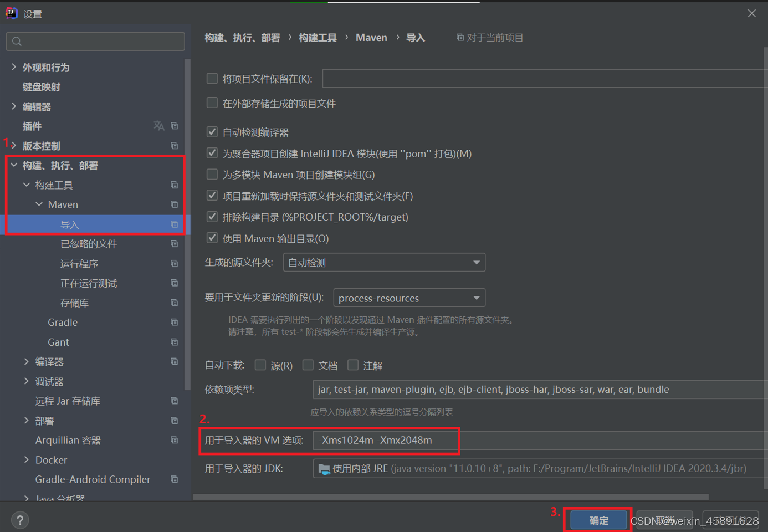Click the project-level icon beside 远程 Jar 存储库
This screenshot has height=532, width=768.
pos(174,401)
